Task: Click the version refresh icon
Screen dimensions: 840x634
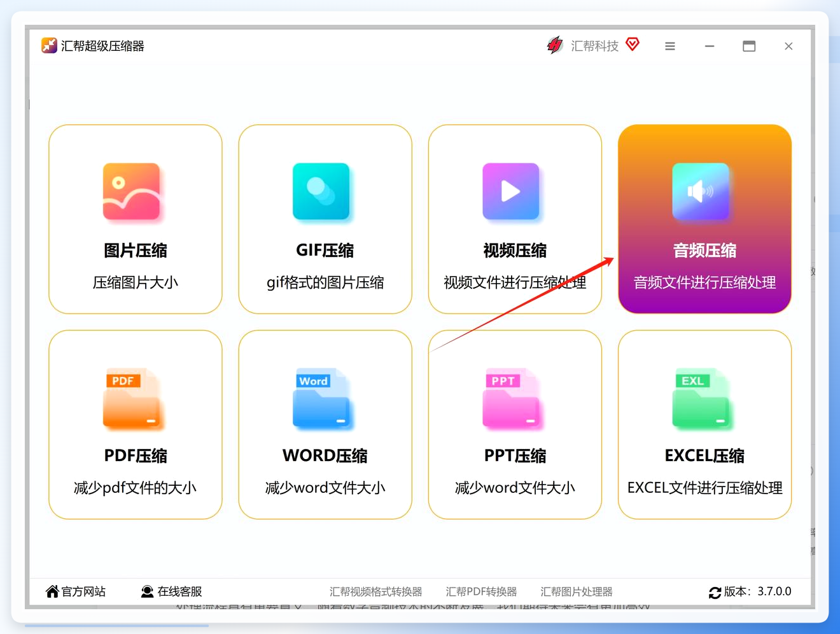Action: point(715,593)
